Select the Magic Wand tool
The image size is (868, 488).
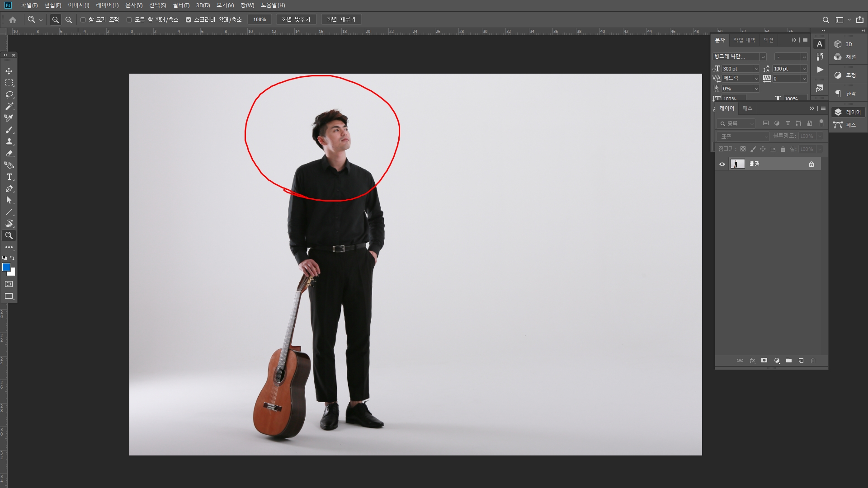pos(9,107)
